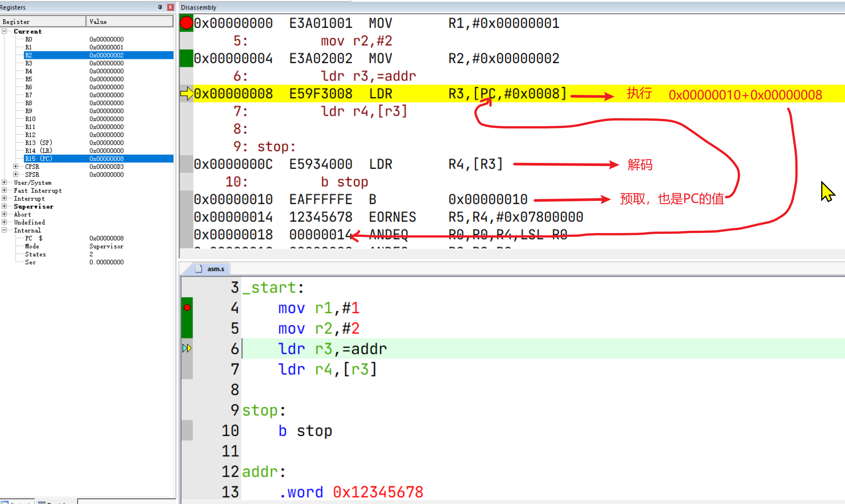Click disassembly line at 0x00000014 EORNES
845x504 pixels.
(x=389, y=217)
